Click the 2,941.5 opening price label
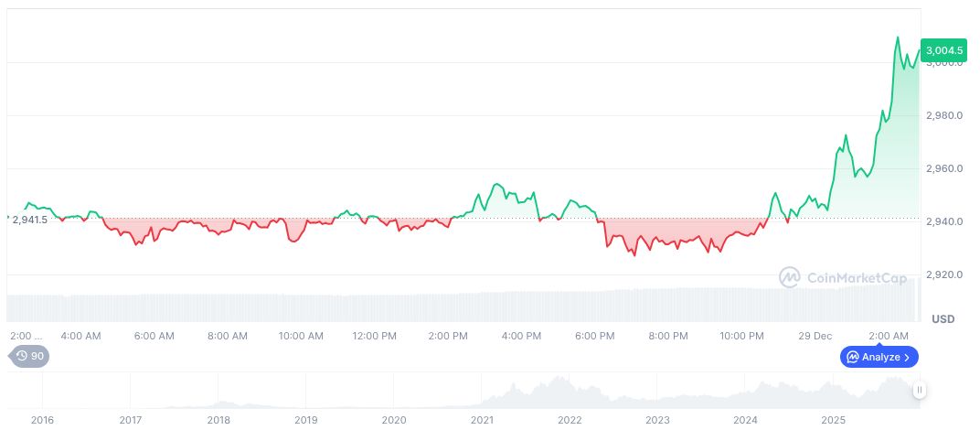The height and width of the screenshot is (430, 980). click(29, 220)
